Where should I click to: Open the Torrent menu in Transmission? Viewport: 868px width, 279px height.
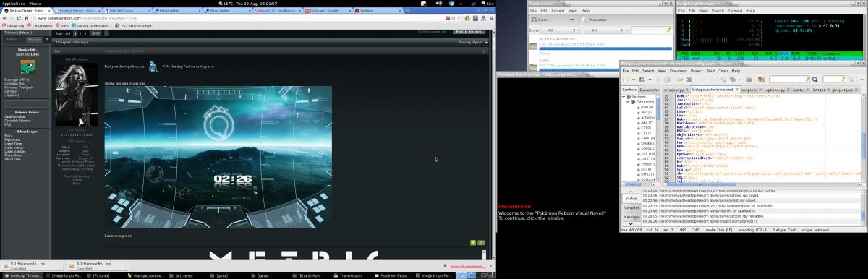(x=557, y=11)
